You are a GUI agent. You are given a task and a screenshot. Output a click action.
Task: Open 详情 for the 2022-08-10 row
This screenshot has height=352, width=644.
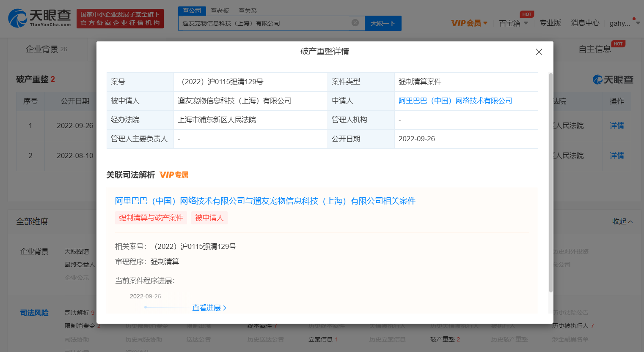pos(616,156)
